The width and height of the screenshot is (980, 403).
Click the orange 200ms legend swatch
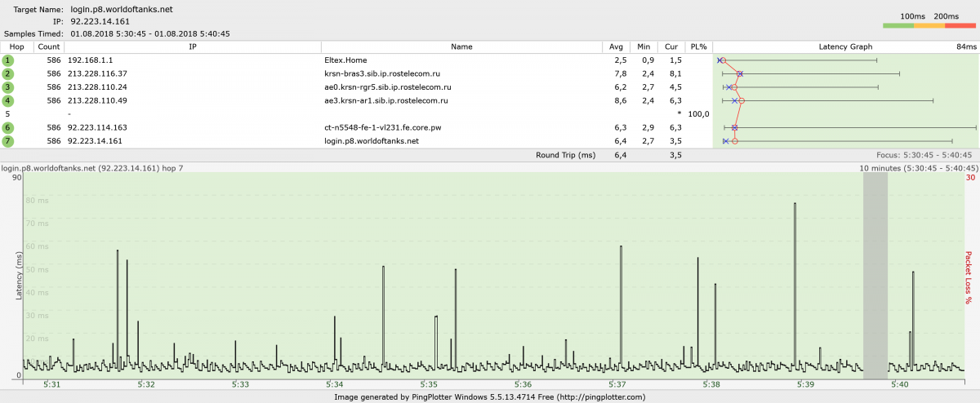[929, 26]
